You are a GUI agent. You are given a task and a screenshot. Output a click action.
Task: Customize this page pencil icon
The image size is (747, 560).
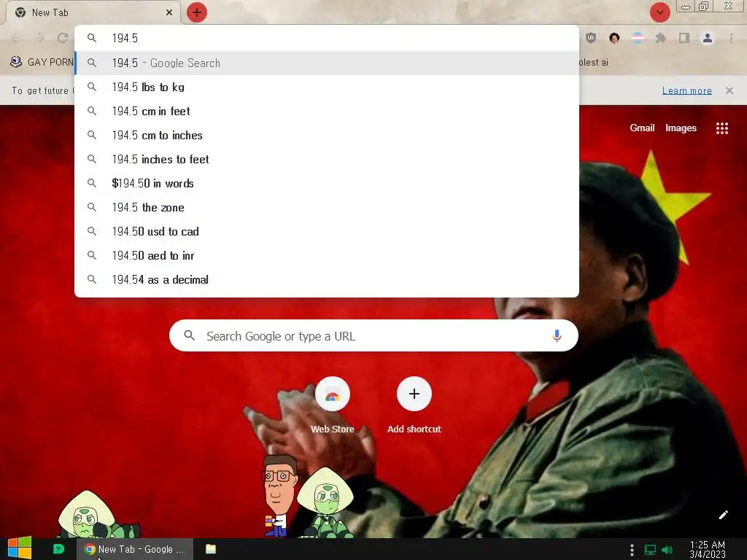pos(723,515)
